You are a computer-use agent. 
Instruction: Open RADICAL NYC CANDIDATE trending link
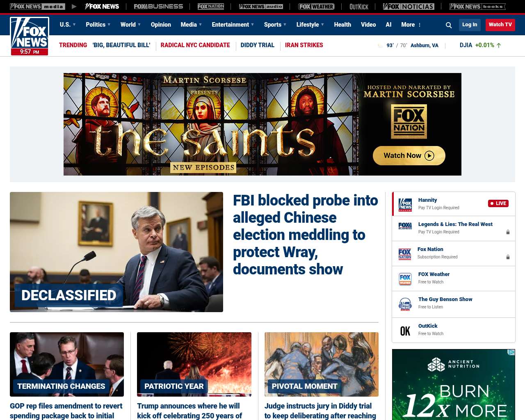coord(195,45)
